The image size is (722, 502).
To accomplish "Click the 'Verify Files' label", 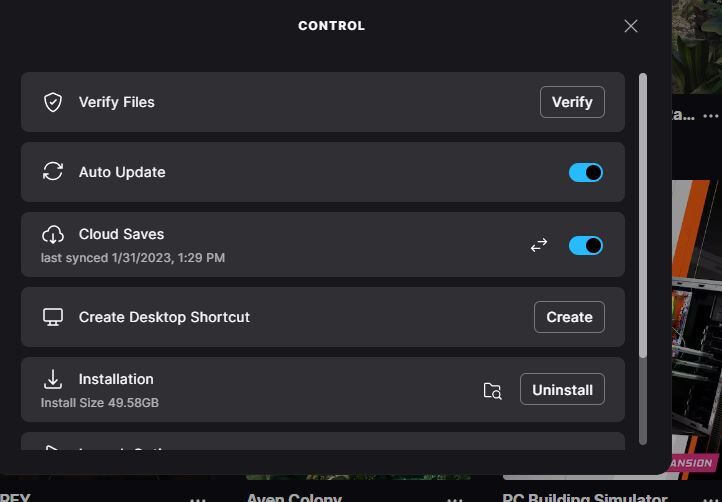I will click(x=116, y=102).
